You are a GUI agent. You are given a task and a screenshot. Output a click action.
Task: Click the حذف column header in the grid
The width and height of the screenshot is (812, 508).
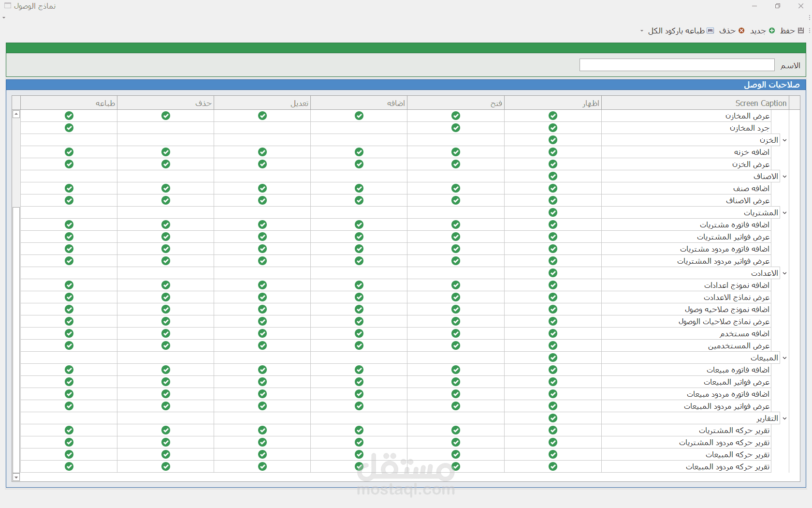166,103
